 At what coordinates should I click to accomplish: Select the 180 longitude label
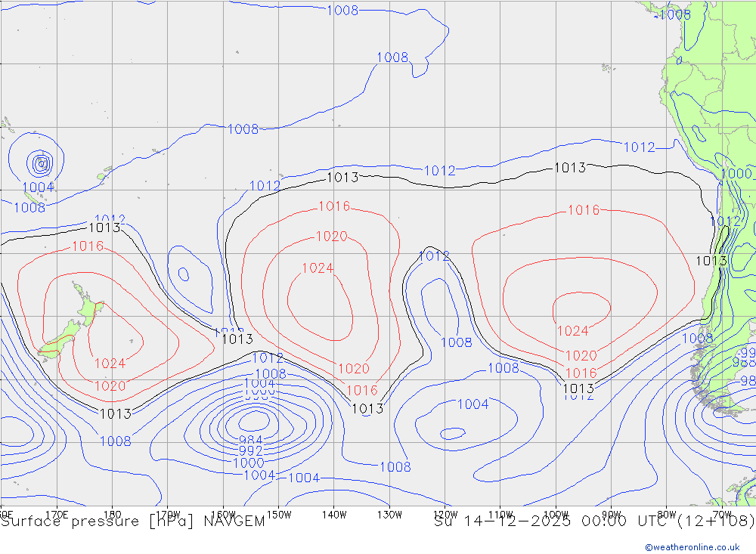(x=113, y=515)
